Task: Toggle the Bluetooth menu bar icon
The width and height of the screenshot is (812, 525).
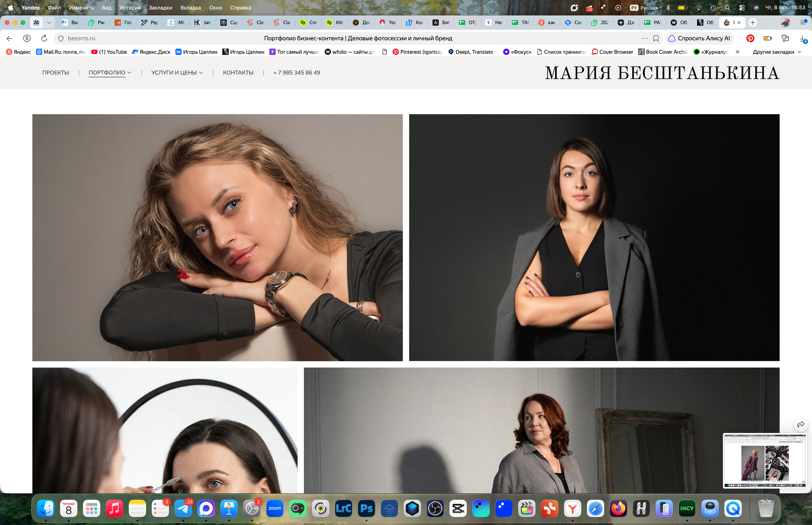Action: coord(668,8)
